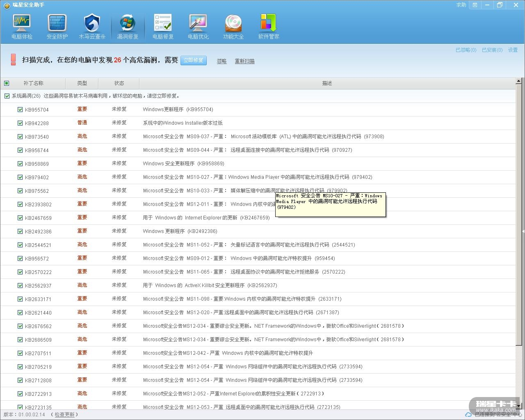The image size is (525, 420).
Task: Click the 检查更新 check for updates link
Action: [x=65, y=415]
